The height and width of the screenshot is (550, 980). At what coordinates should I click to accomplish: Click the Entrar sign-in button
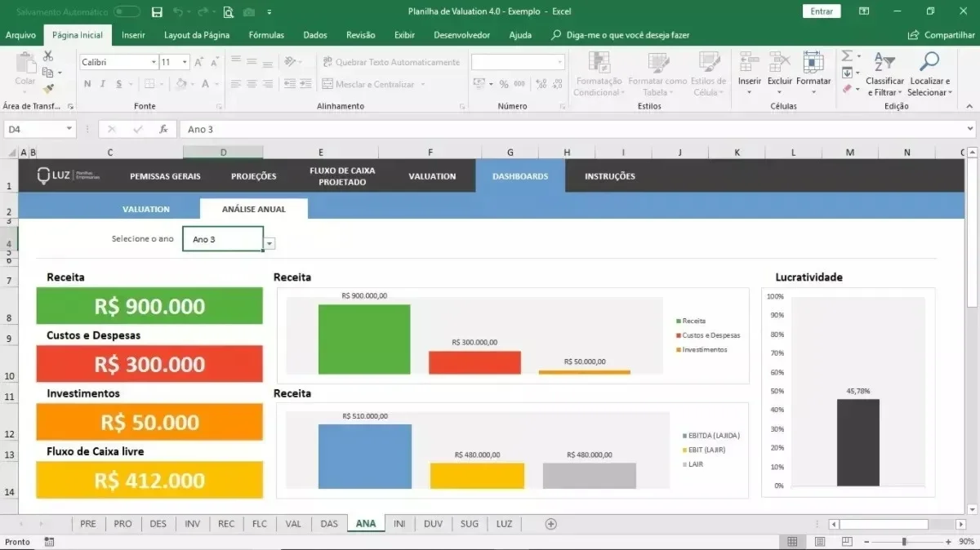click(822, 11)
